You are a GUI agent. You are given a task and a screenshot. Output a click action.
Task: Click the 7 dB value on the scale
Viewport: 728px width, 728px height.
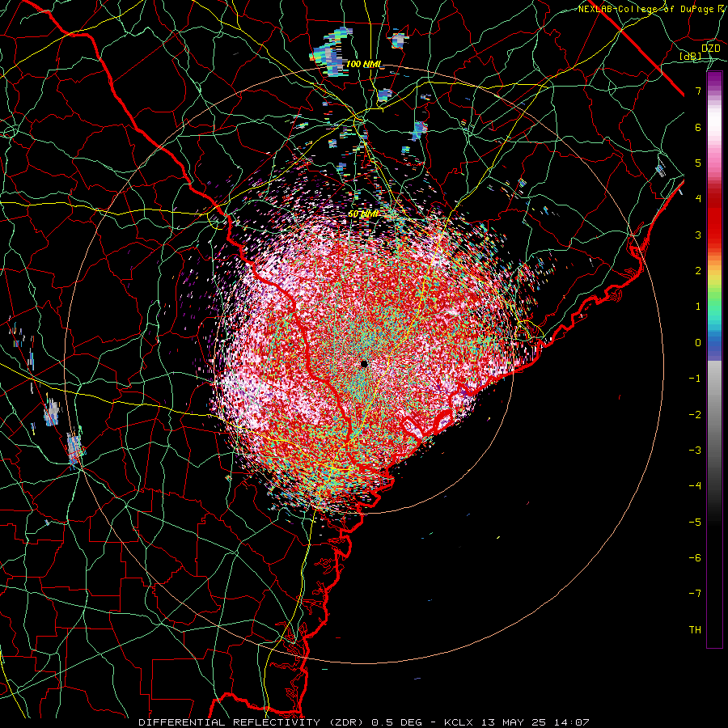698,91
